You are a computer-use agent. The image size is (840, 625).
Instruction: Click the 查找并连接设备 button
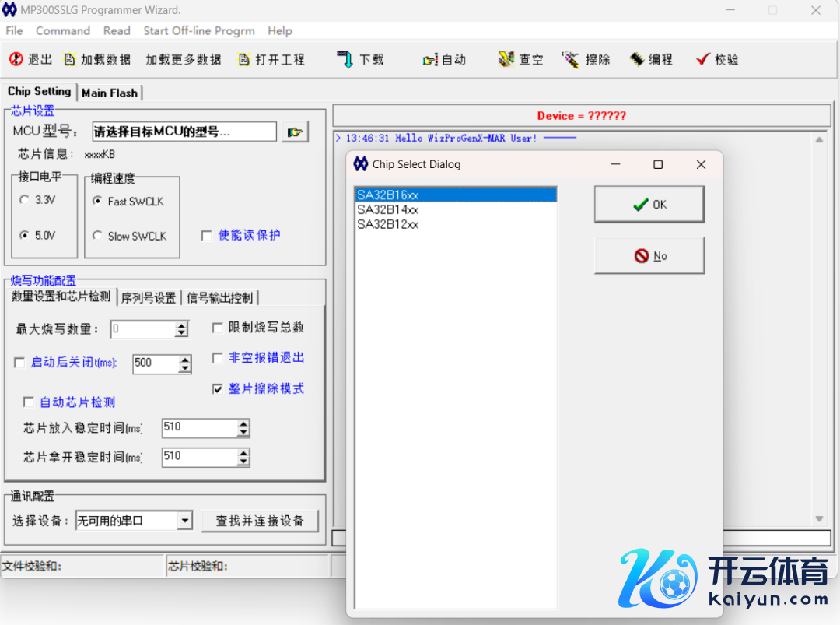[x=260, y=521]
